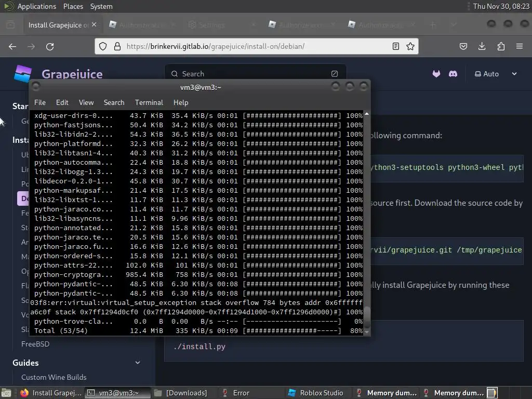Open the Auto theme dropdown
Image resolution: width=532 pixels, height=399 pixels.
496,74
